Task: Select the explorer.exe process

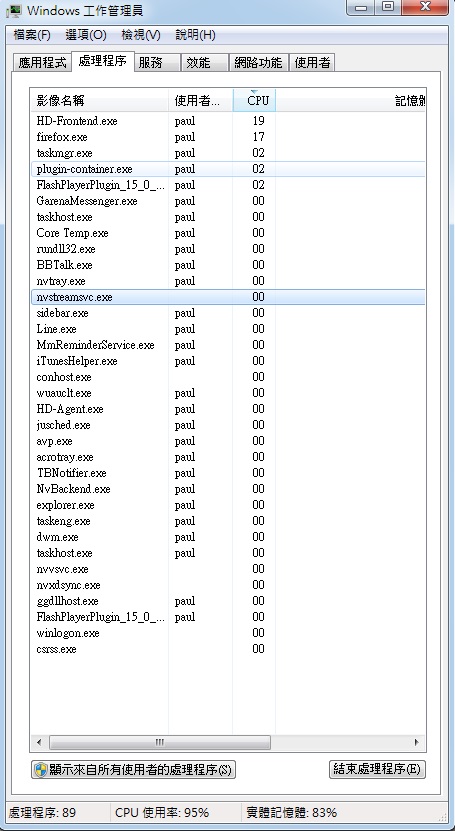Action: (228, 505)
